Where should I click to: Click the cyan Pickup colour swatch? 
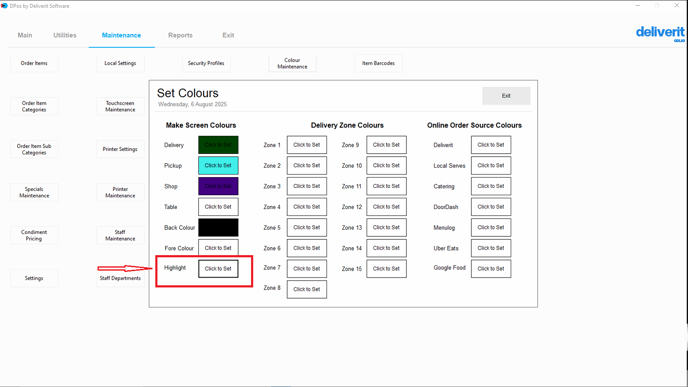(x=218, y=165)
